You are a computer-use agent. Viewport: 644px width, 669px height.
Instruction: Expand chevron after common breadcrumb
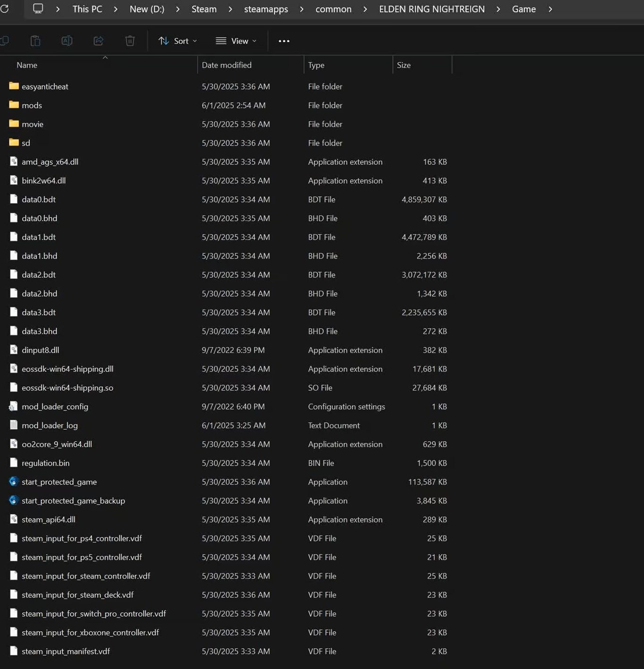tap(365, 9)
